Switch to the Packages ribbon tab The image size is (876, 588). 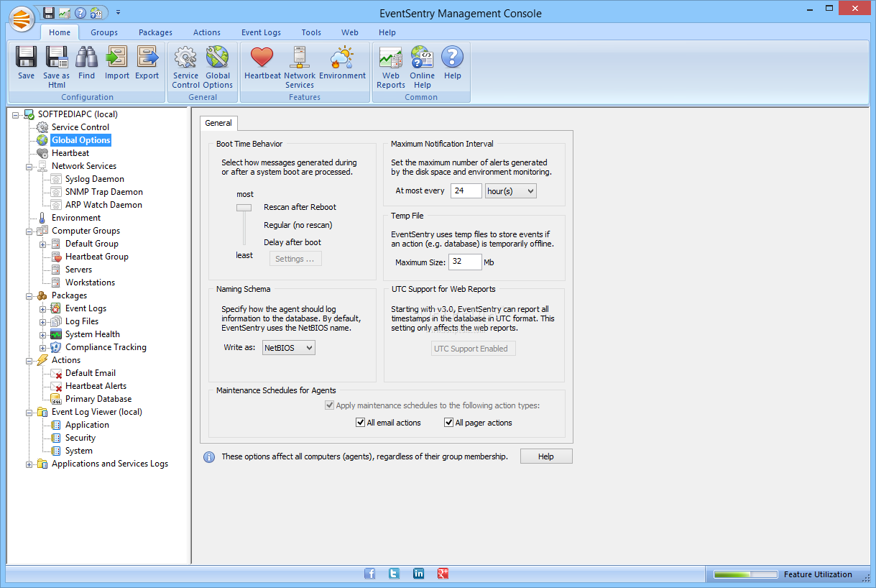click(x=156, y=32)
